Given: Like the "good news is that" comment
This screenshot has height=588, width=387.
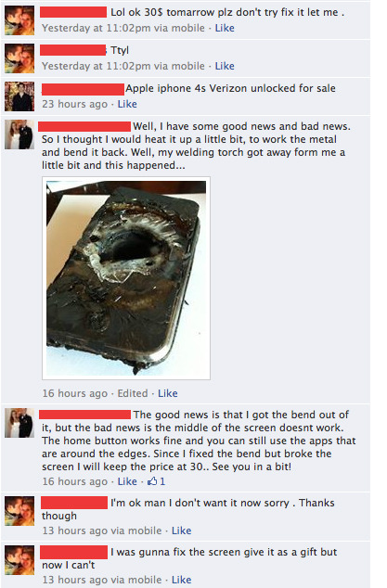Looking at the screenshot, I should 127,481.
